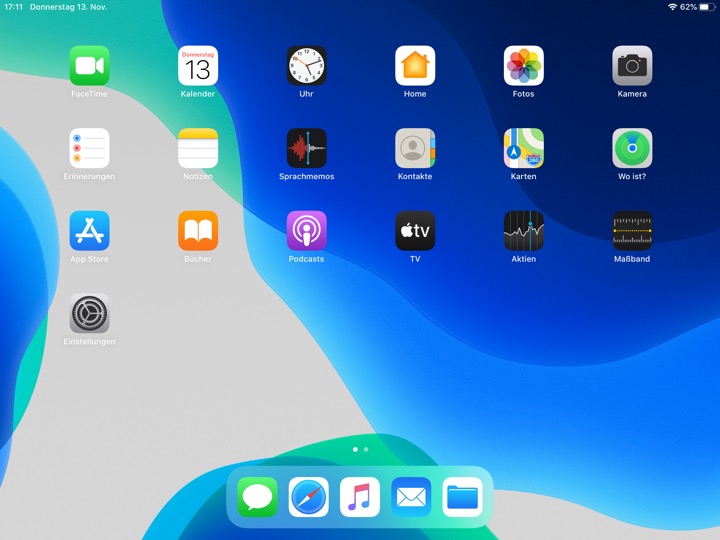
Task: Open the Karten maps app
Action: pyautogui.click(x=523, y=148)
